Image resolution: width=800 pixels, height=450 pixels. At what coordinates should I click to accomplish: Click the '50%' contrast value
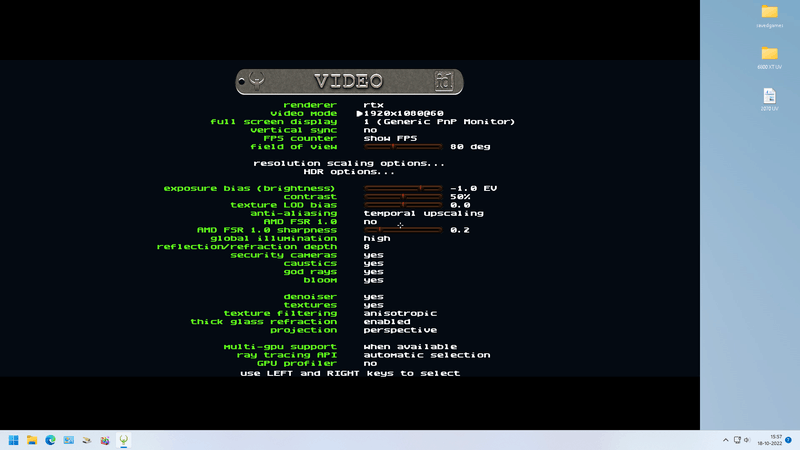click(460, 196)
